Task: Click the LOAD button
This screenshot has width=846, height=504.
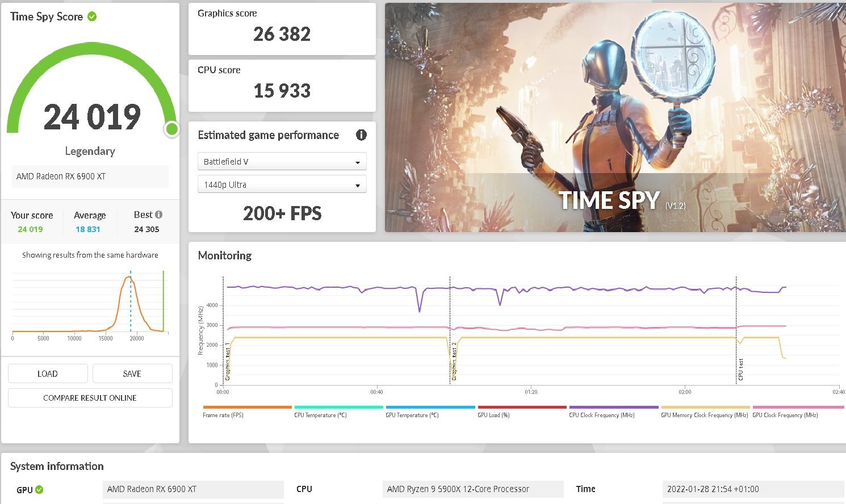Action: pyautogui.click(x=48, y=373)
